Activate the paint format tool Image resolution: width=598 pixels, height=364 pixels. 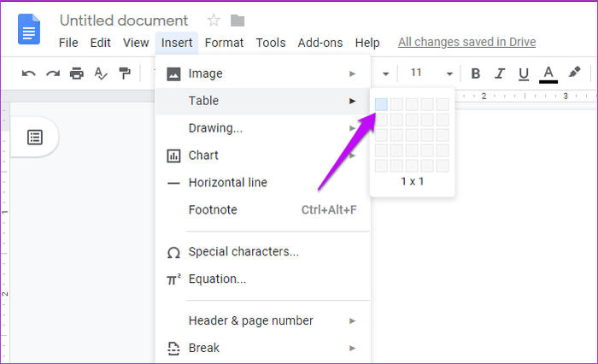[125, 73]
